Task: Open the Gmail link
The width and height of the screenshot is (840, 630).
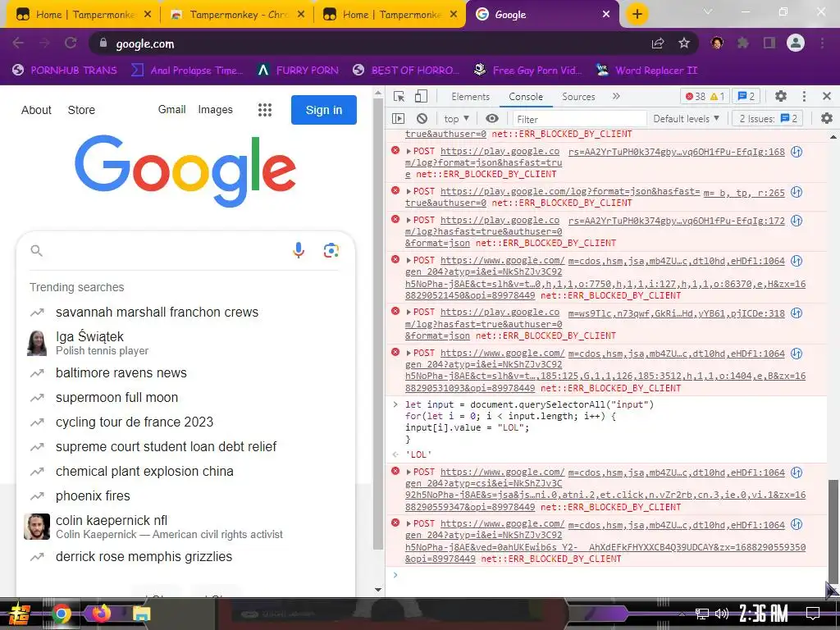Action: click(x=171, y=109)
